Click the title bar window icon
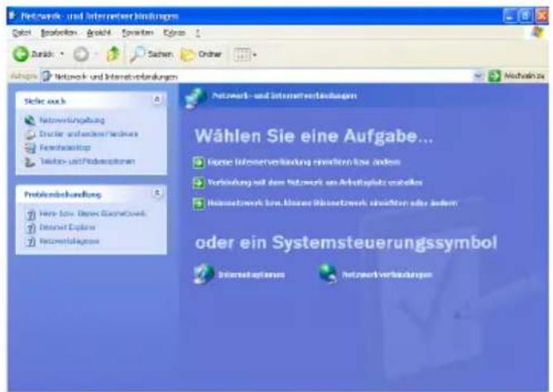553x392 pixels. point(13,16)
